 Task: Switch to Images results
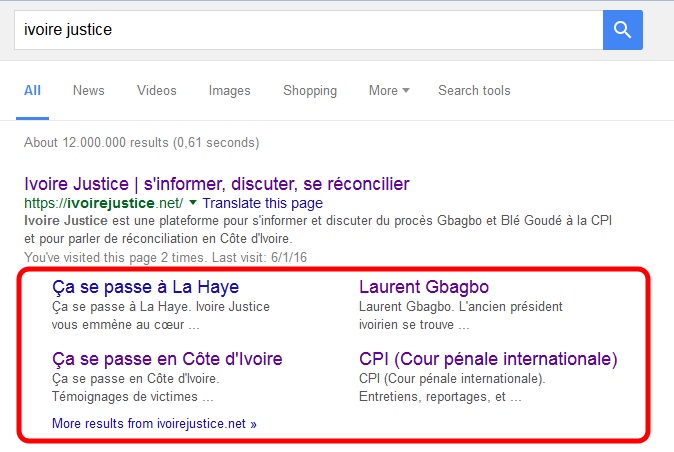pos(230,91)
